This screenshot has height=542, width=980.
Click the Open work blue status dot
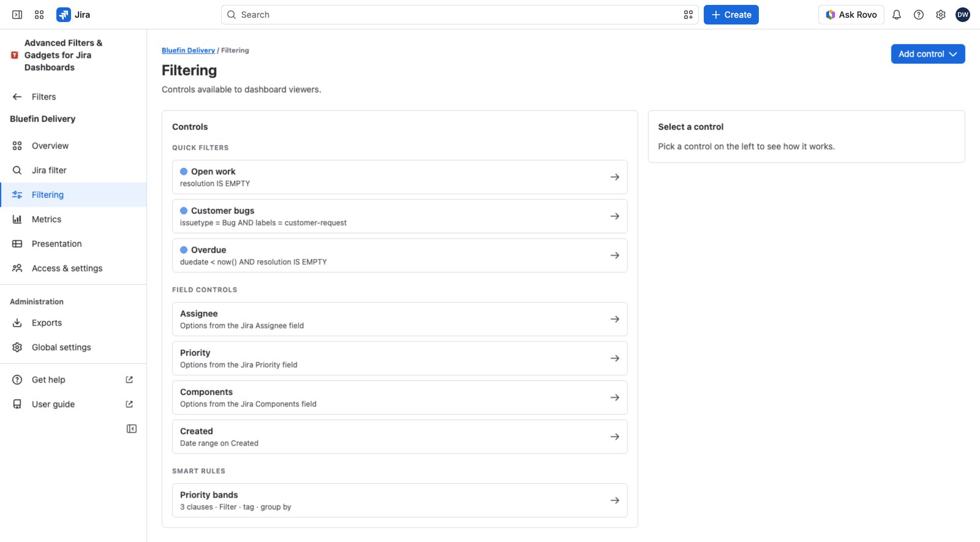point(184,171)
